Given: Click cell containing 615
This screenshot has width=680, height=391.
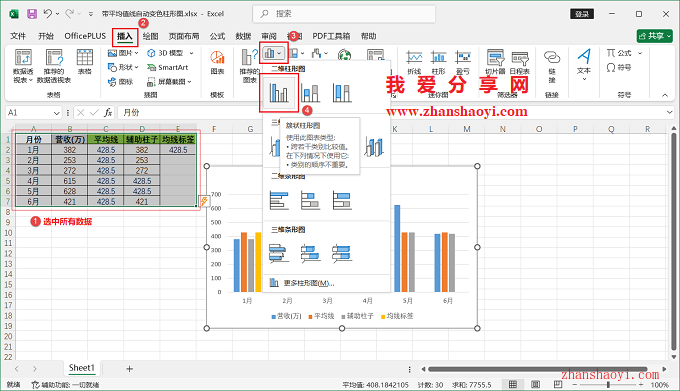Looking at the screenshot, I should 69,181.
